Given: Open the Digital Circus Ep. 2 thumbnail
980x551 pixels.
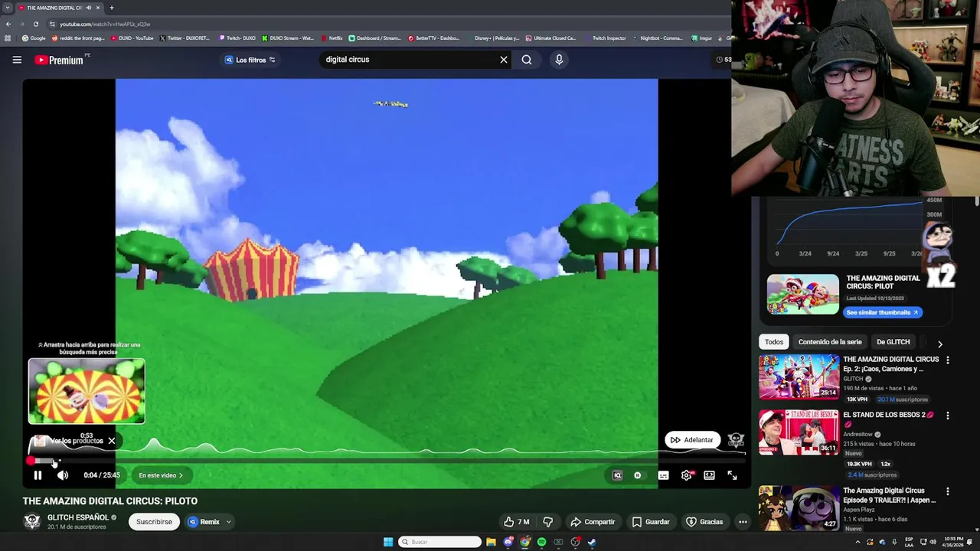Looking at the screenshot, I should point(799,377).
